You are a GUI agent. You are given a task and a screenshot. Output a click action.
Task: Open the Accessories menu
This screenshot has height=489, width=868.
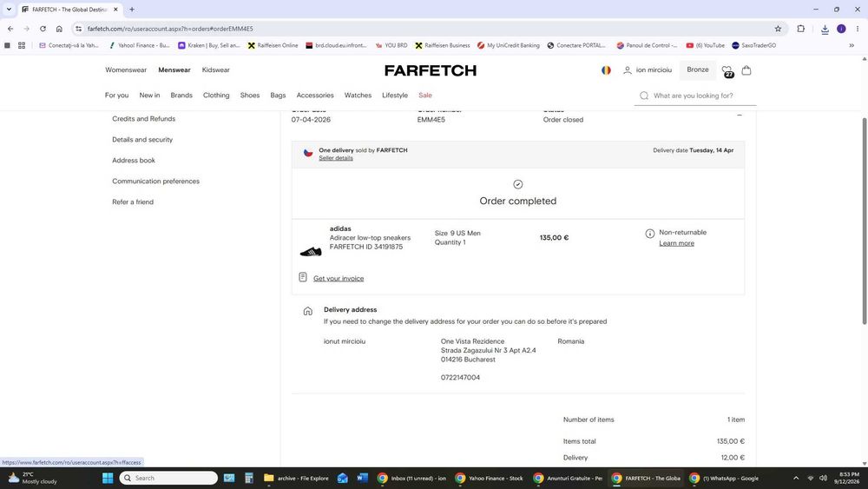(x=315, y=96)
